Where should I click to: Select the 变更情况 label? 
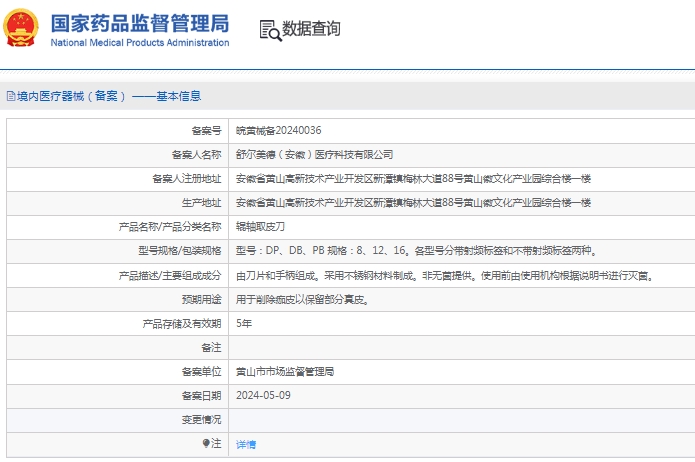[201, 419]
